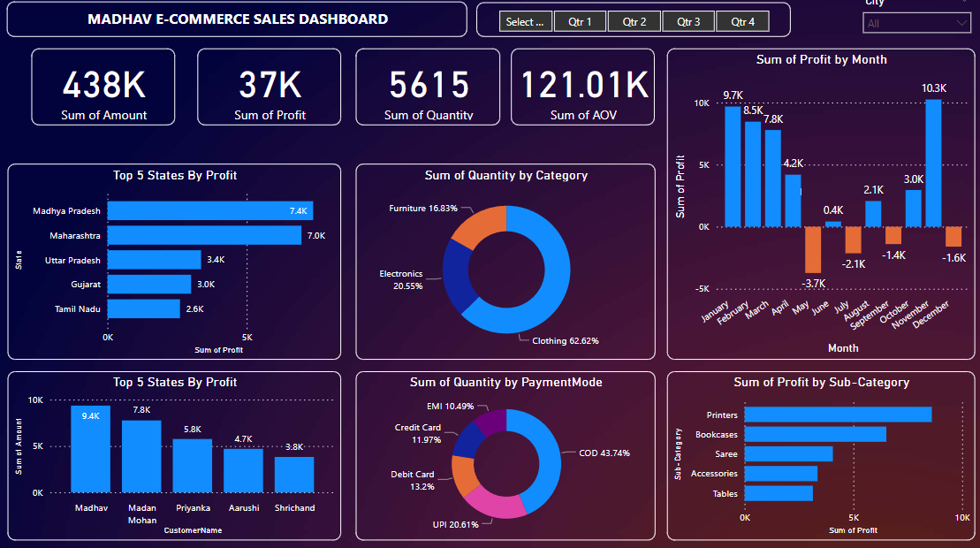Select the Printers sub-category bar

(838, 415)
